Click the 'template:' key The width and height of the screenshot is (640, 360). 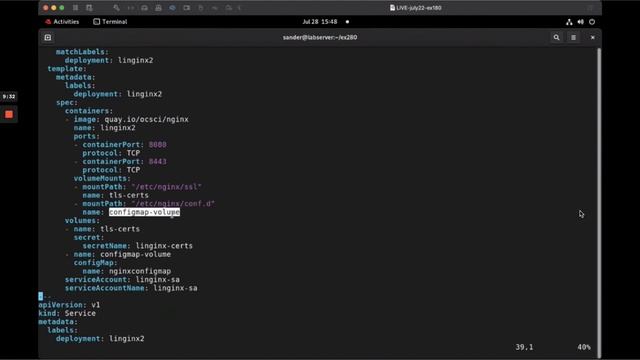tap(67, 69)
